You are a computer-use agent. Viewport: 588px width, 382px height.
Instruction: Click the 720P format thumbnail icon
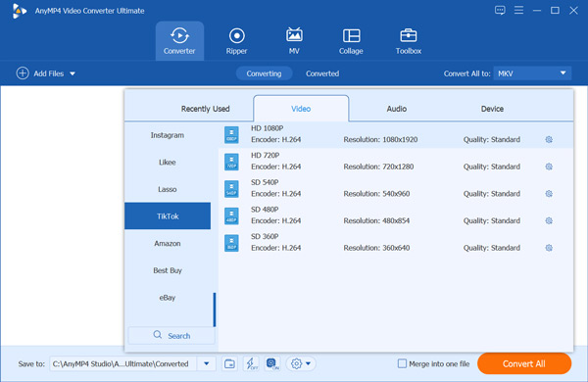tap(231, 162)
